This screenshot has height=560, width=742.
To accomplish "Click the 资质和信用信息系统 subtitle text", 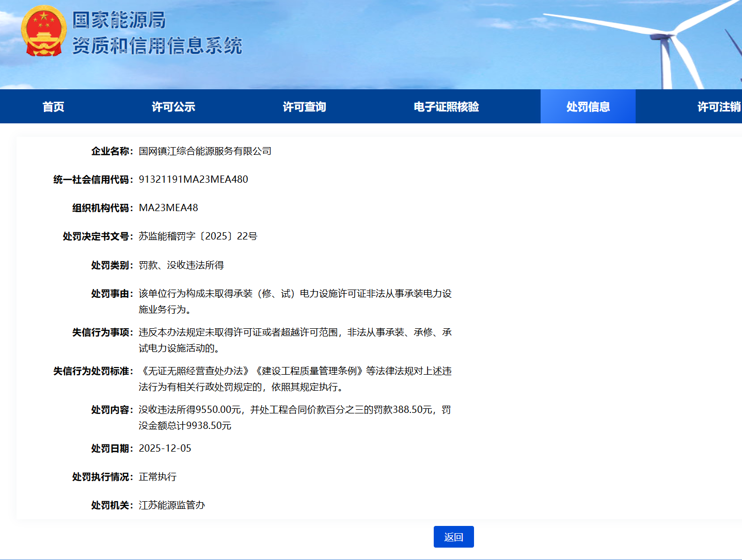I will pos(157,46).
